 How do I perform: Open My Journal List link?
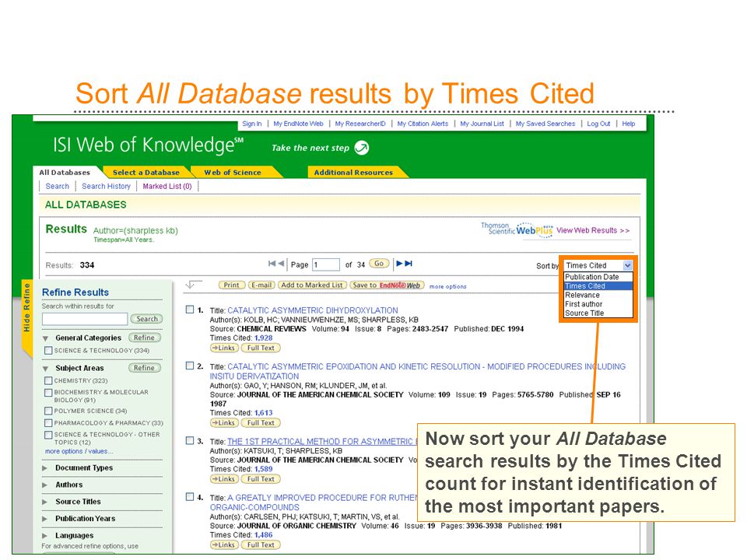click(482, 124)
